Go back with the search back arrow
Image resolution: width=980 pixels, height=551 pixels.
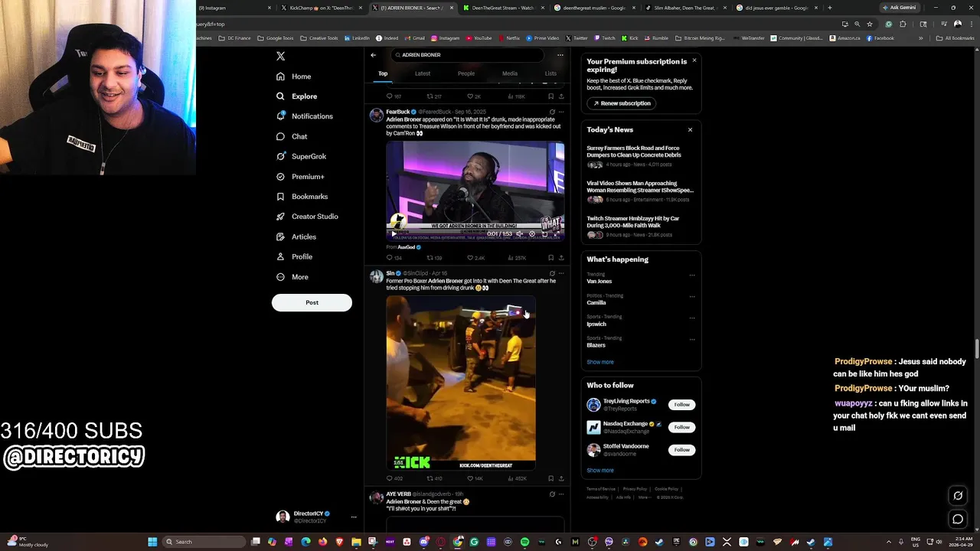click(x=373, y=55)
